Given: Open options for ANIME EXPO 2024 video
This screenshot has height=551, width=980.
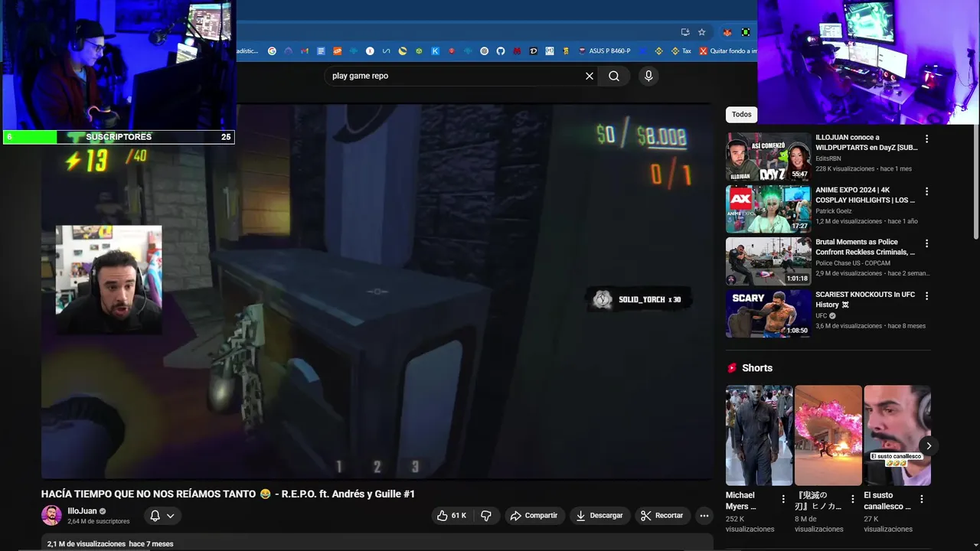Looking at the screenshot, I should (x=926, y=191).
